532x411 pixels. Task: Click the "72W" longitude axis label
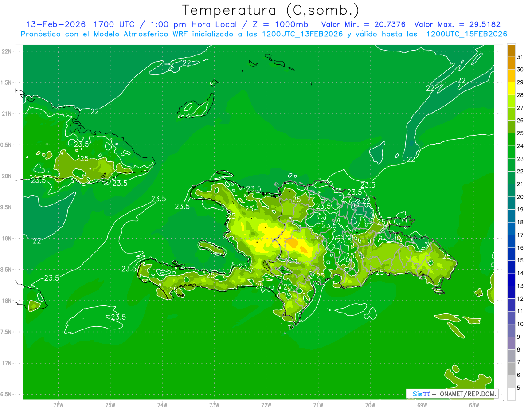coord(266,405)
